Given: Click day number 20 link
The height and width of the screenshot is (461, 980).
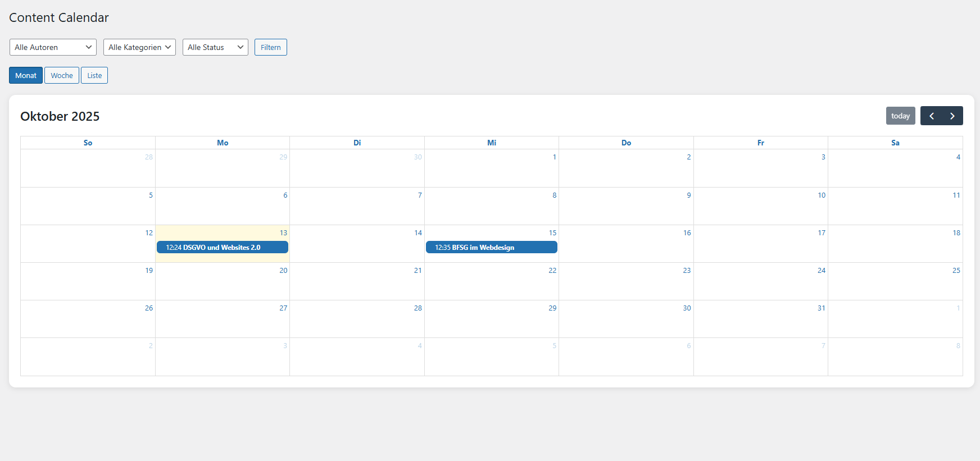Looking at the screenshot, I should point(283,271).
